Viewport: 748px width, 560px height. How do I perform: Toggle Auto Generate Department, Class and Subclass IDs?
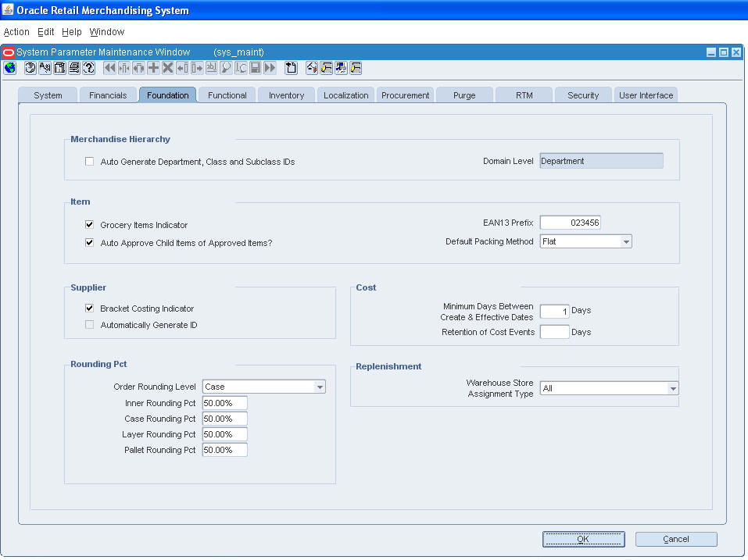click(89, 161)
